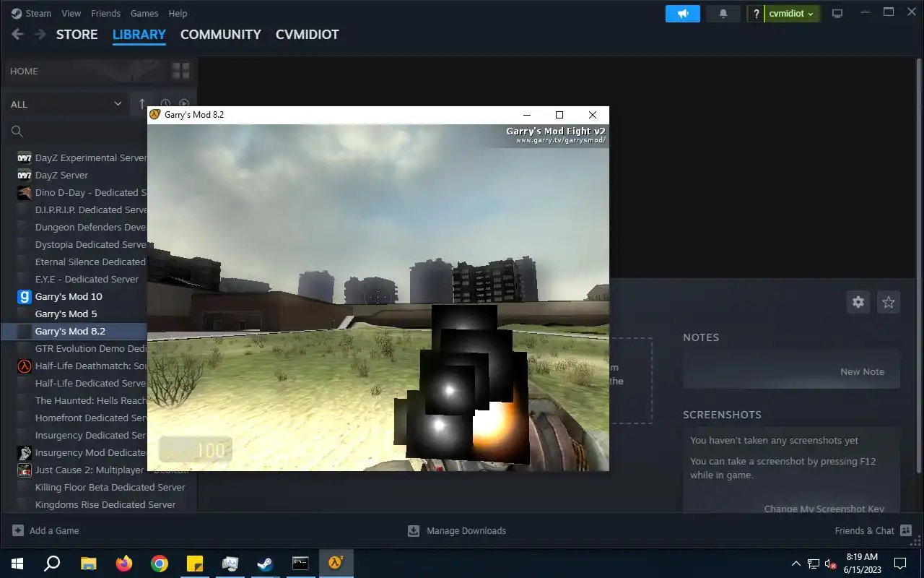Open the game settings gear
924x578 pixels.
[x=858, y=302]
